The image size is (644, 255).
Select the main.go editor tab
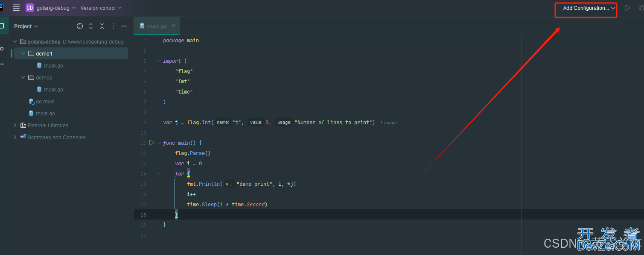157,26
